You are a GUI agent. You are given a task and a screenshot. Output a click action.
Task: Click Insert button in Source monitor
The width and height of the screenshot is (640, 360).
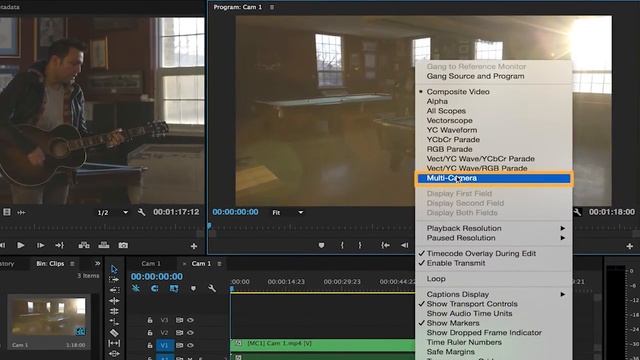point(84,245)
